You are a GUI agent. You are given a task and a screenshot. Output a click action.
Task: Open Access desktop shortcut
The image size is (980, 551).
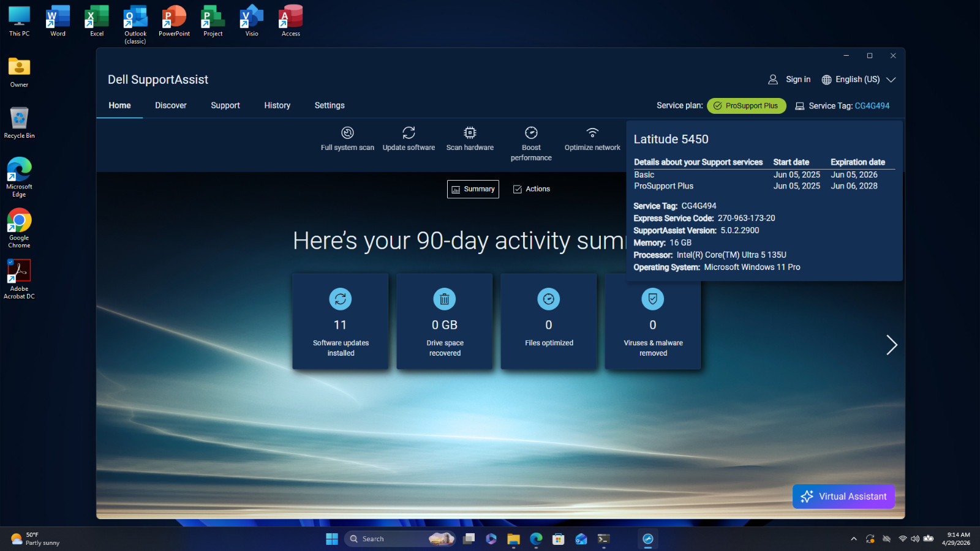(291, 22)
